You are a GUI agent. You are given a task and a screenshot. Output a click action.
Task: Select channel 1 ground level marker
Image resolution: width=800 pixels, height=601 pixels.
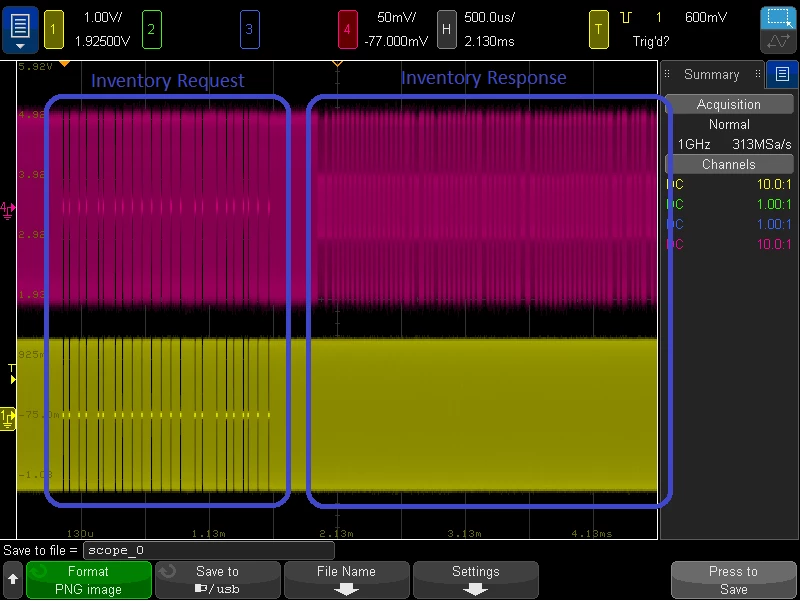click(x=8, y=419)
